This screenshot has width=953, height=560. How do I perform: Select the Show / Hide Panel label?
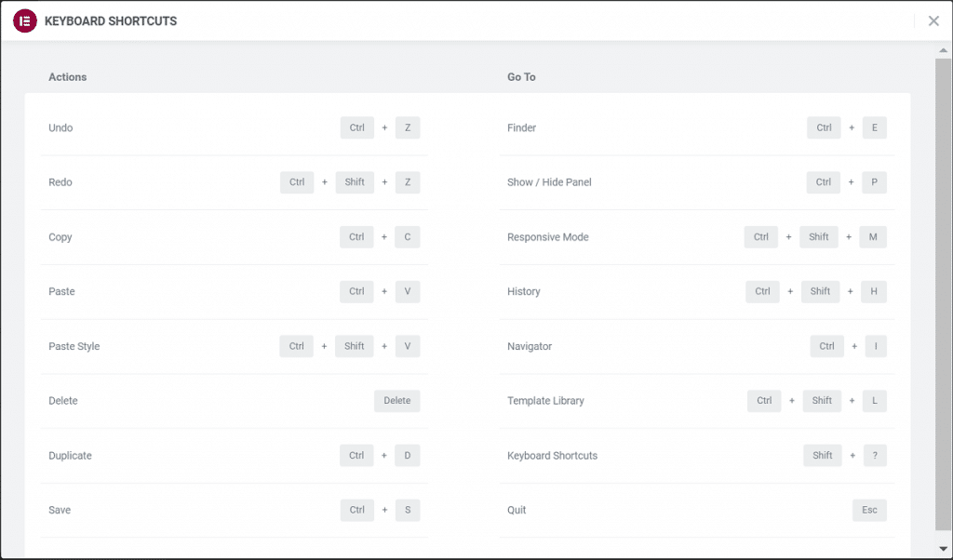pyautogui.click(x=549, y=182)
